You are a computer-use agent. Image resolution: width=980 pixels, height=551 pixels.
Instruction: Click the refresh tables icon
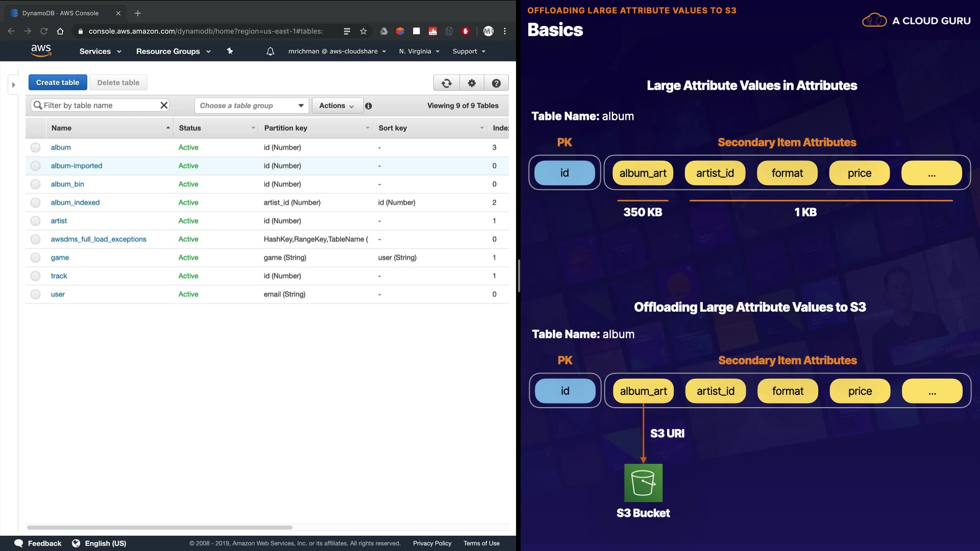pos(447,83)
